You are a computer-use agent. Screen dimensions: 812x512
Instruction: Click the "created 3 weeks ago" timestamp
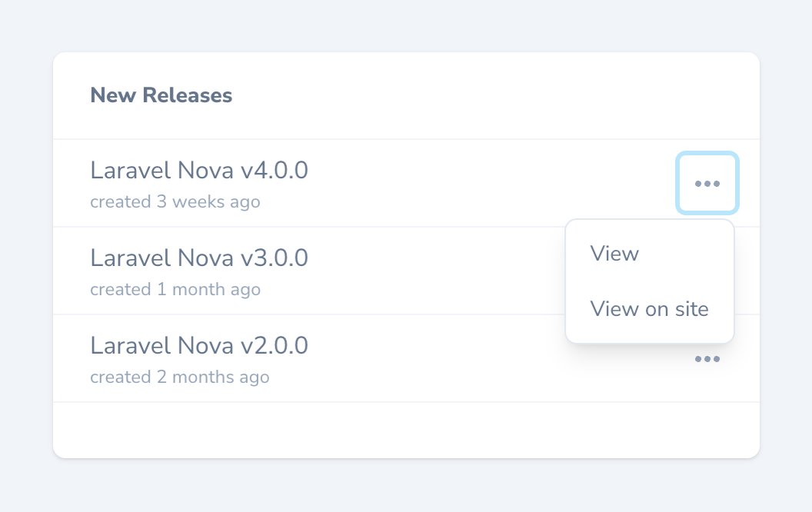coord(175,202)
